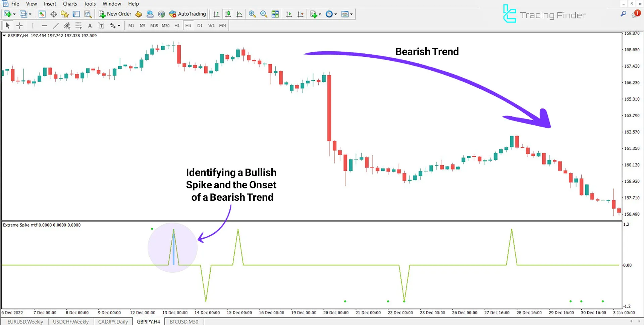Expand the Indicators list dropdown
644x325 pixels.
pos(320,14)
